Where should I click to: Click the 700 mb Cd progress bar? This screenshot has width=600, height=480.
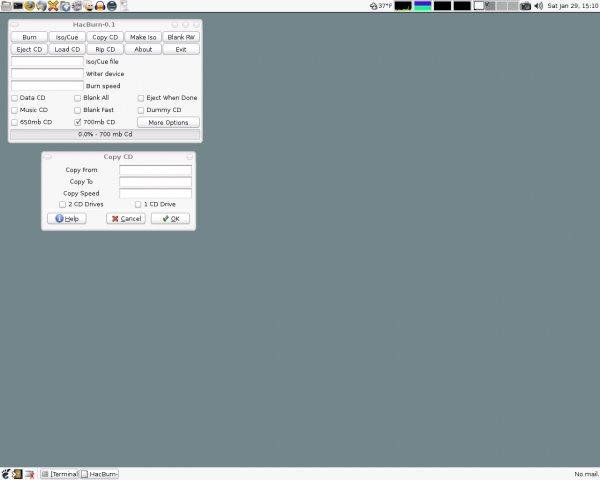pyautogui.click(x=105, y=134)
